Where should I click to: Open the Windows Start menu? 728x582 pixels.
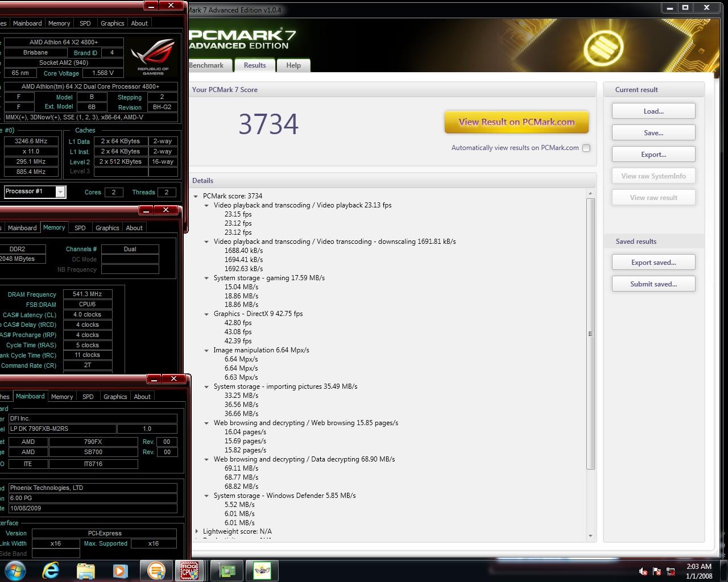tap(15, 570)
